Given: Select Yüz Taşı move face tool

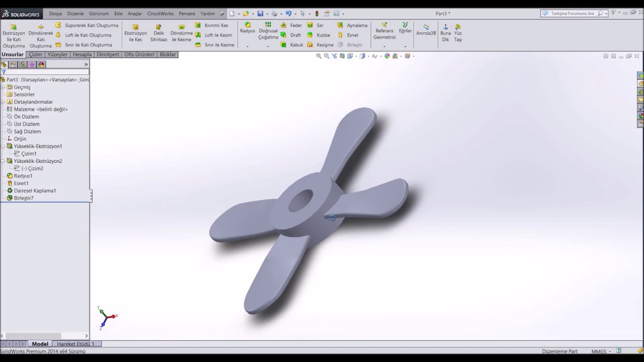Looking at the screenshot, I should pos(458,33).
